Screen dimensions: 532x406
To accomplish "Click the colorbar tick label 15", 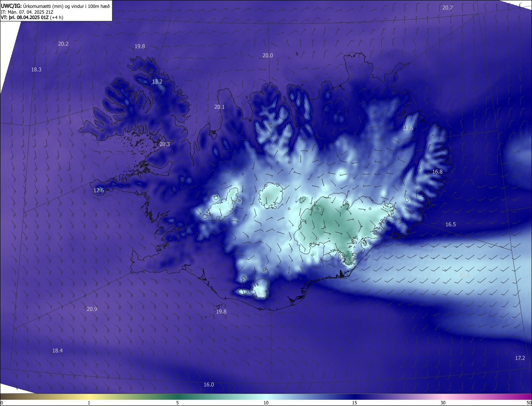I will (x=355, y=403).
